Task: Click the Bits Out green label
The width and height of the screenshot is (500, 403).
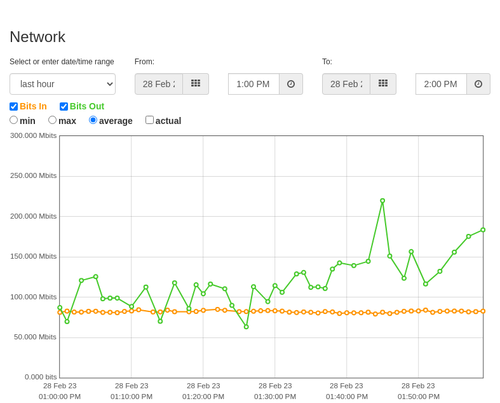Action: click(x=87, y=106)
